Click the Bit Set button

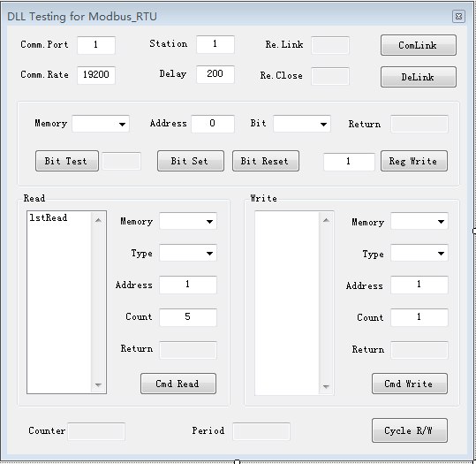(191, 161)
